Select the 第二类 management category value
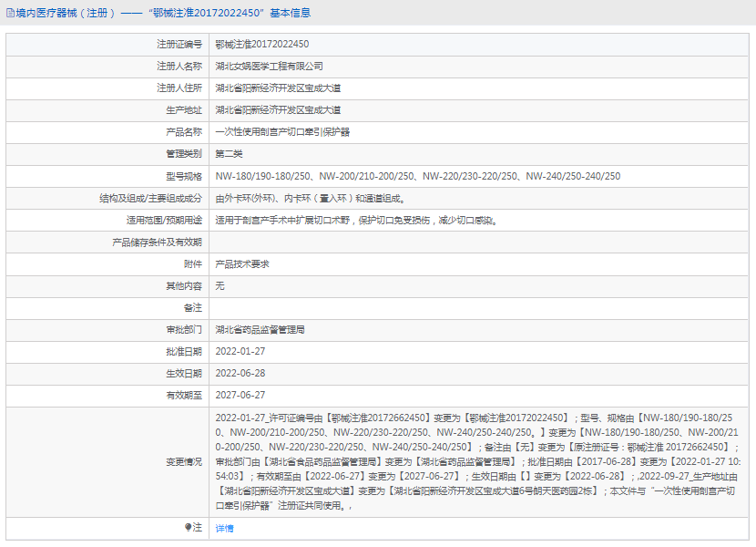The width and height of the screenshot is (756, 547). tap(229, 154)
